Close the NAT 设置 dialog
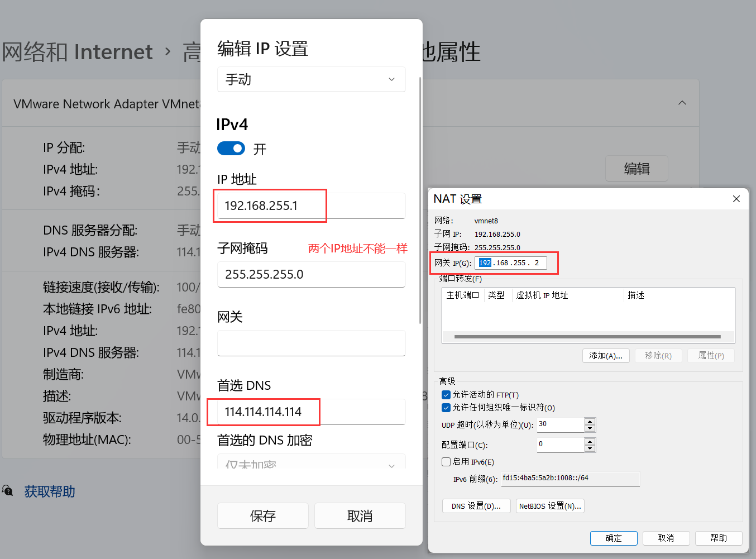The height and width of the screenshot is (559, 756). [x=736, y=199]
